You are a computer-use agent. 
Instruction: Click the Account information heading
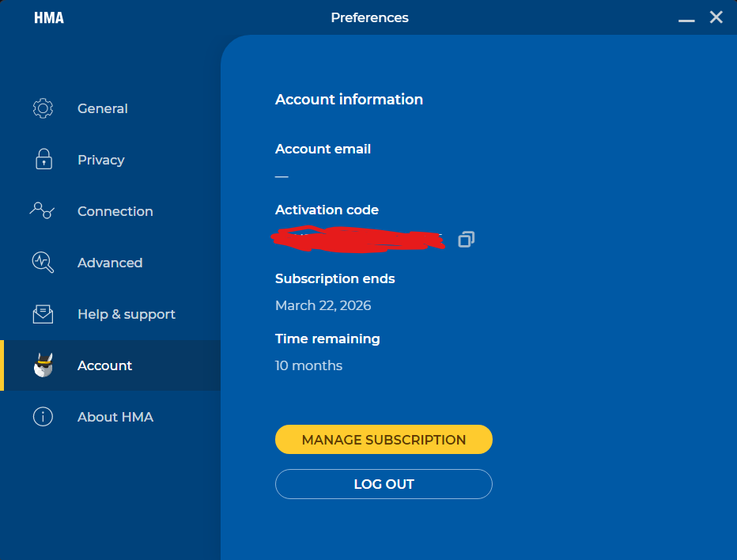click(x=349, y=99)
